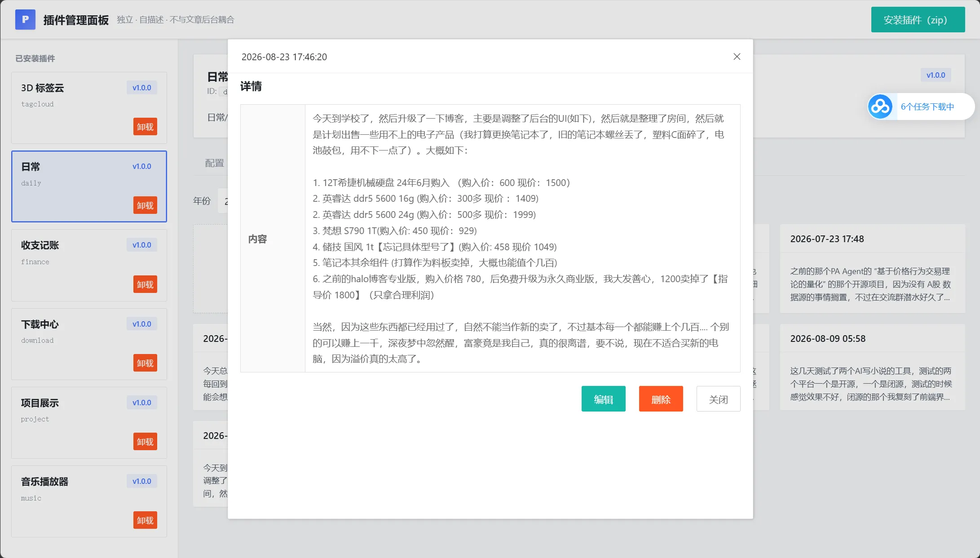
Task: Click the 关闭 button in dialog
Action: (x=718, y=399)
